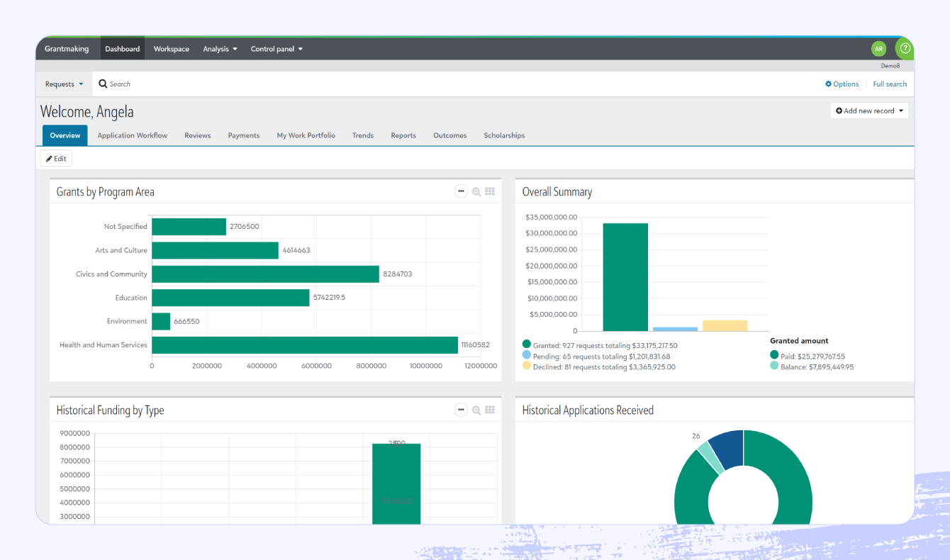Open the Add new record dropdown
This screenshot has height=560, width=950.
tap(869, 111)
